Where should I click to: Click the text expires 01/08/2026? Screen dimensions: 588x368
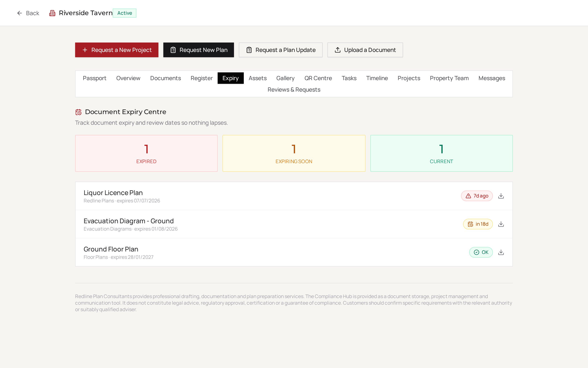coord(156,229)
